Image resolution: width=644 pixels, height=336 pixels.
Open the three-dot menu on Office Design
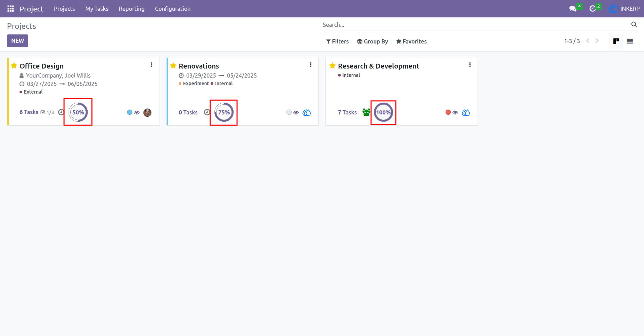[151, 65]
